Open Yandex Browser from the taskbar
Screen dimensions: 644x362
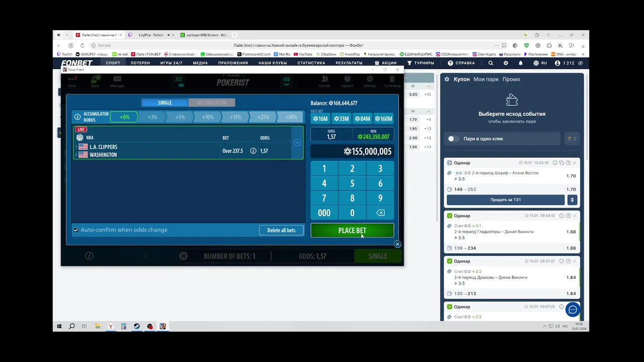tap(111, 326)
